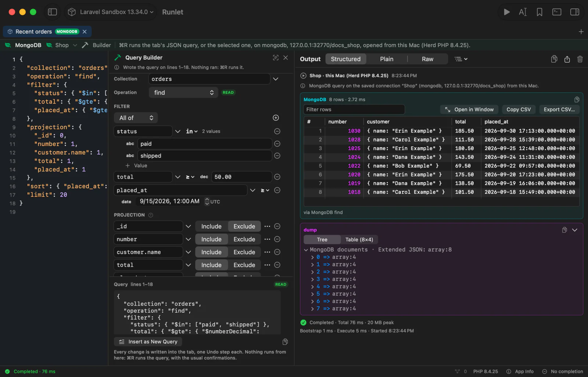Switch output to Raw tab
This screenshot has width=588, height=377.
click(427, 59)
